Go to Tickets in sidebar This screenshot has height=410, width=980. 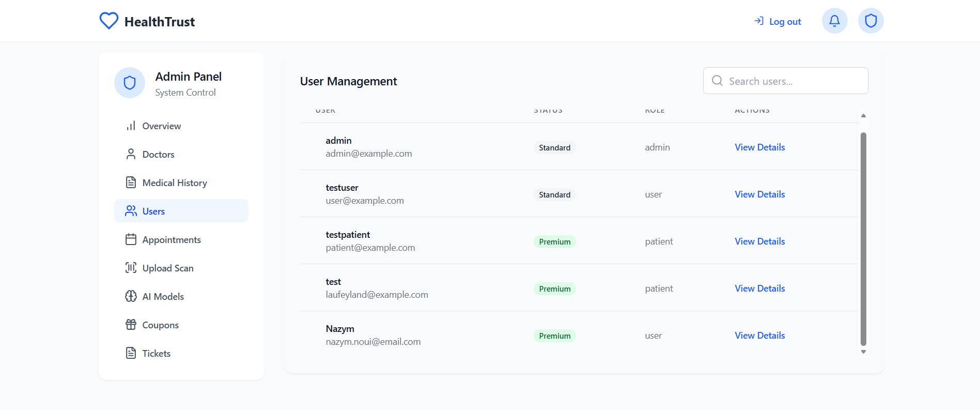tap(181, 353)
